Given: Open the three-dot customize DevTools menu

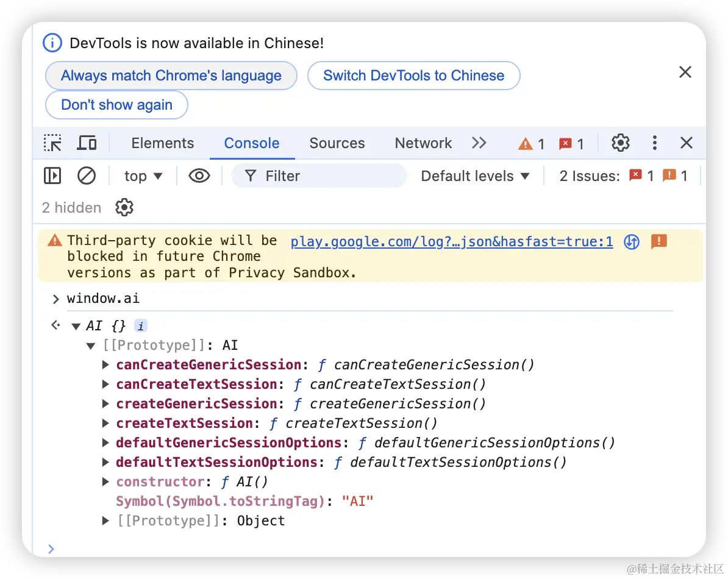Looking at the screenshot, I should [654, 143].
